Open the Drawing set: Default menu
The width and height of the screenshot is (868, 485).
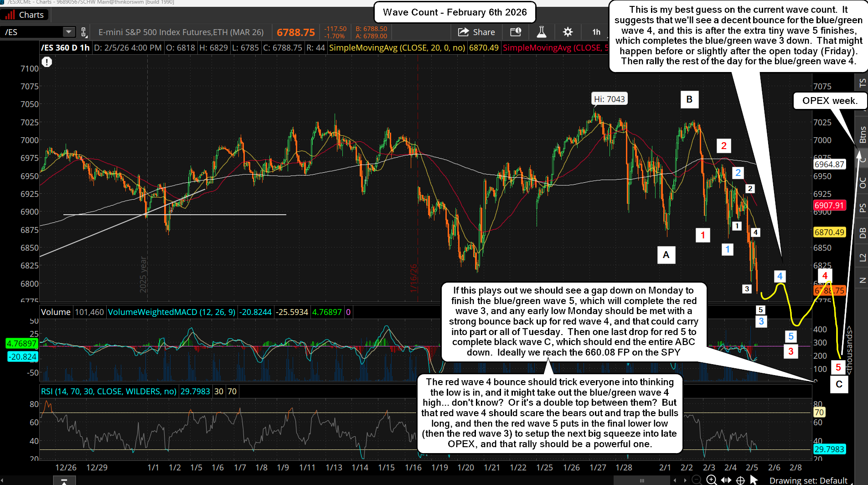coord(808,480)
